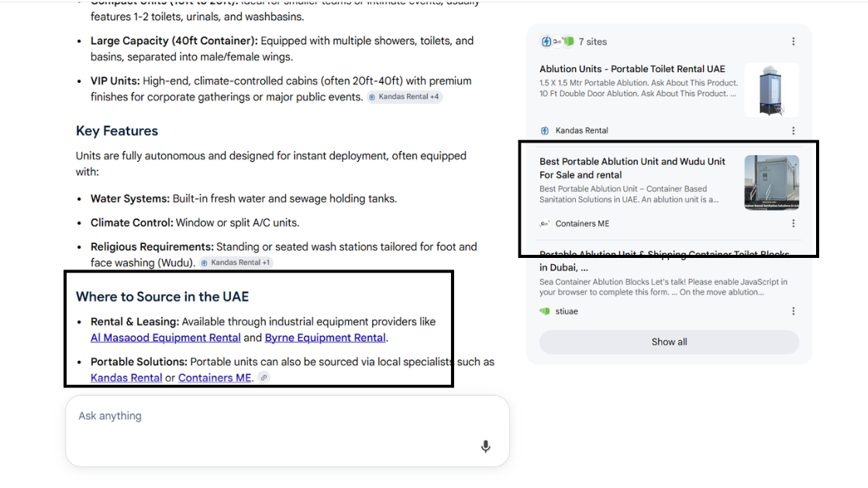The height and width of the screenshot is (488, 868).
Task: Click the Water Systems bullet text
Action: point(243,198)
